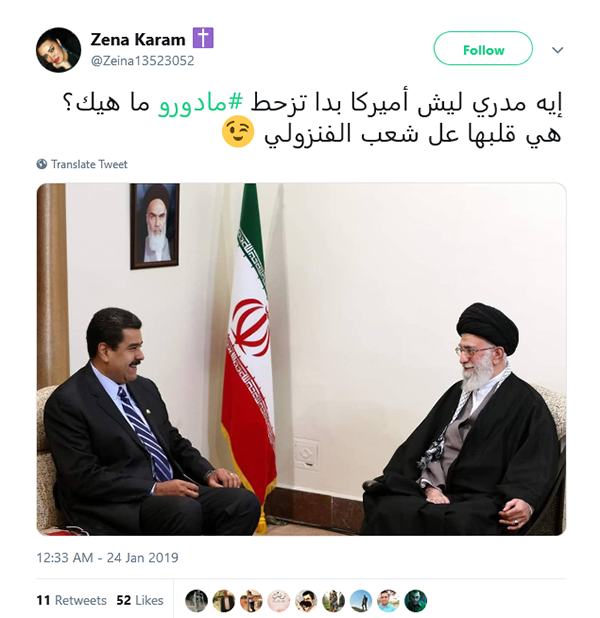The image size is (600, 618).
Task: Open the green Arabic Maduro hashtag
Action: point(200,103)
